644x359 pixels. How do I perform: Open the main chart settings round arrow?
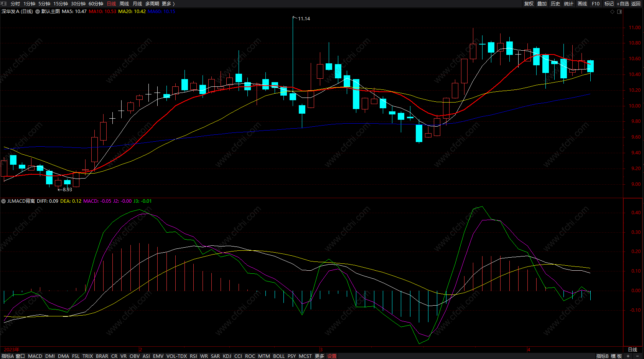point(38,12)
